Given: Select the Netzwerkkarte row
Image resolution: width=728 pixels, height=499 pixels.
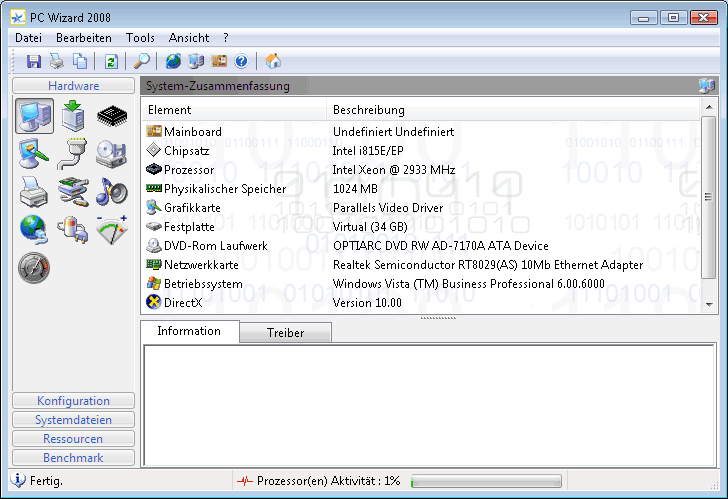Looking at the screenshot, I should [421, 265].
